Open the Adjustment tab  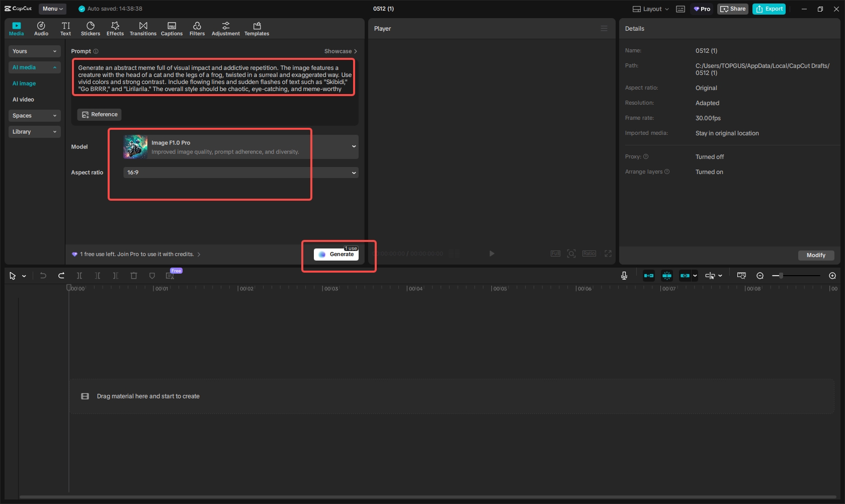226,29
